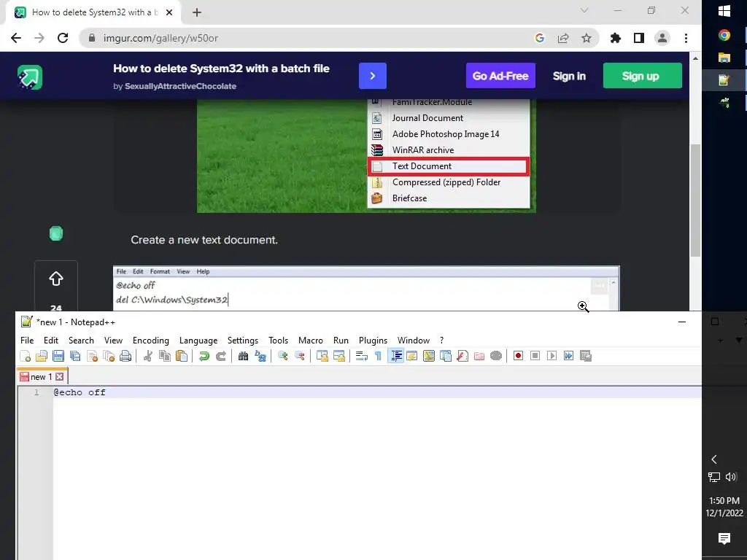Click the Windows Start button
The image size is (747, 560).
tap(724, 12)
